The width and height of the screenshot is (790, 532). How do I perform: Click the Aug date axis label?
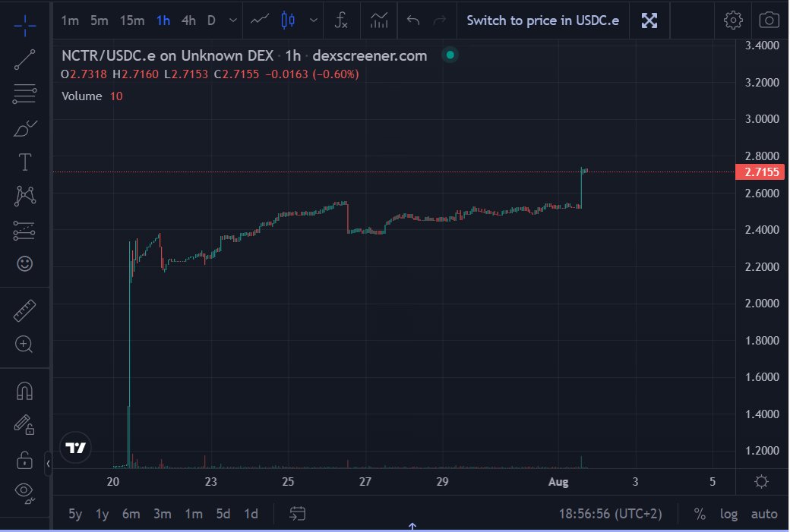[x=558, y=482]
